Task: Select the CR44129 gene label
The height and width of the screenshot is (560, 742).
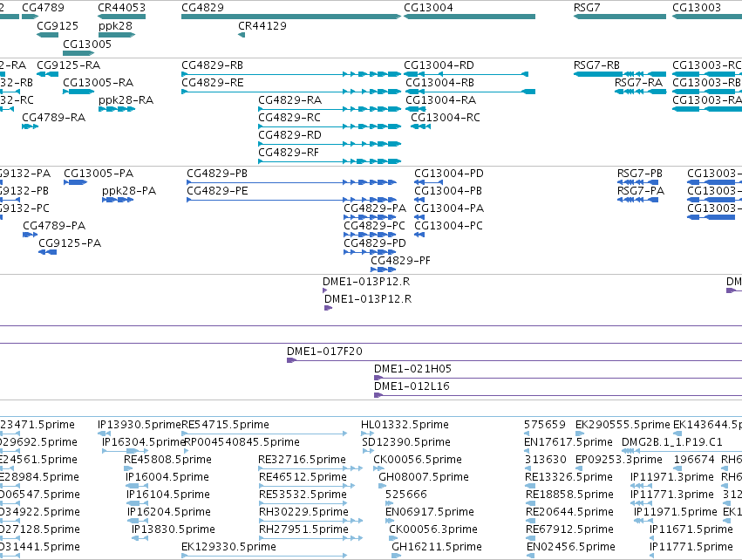Action: click(262, 26)
